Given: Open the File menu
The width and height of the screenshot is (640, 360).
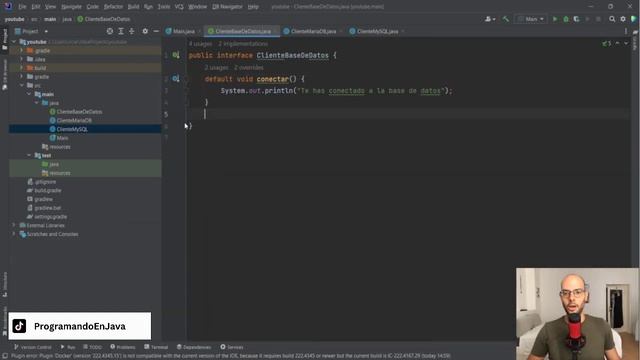Looking at the screenshot, I should 22,7.
